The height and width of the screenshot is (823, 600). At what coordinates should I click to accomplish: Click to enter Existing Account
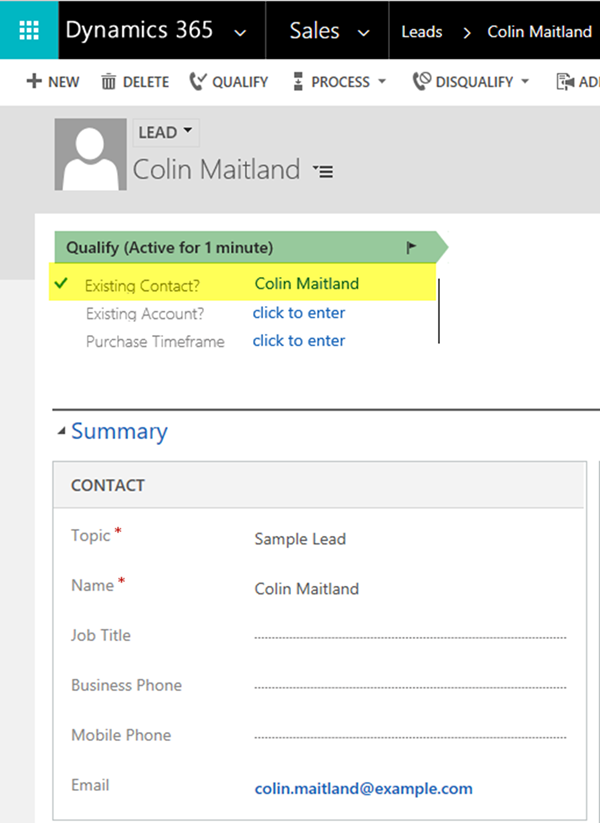pyautogui.click(x=299, y=313)
